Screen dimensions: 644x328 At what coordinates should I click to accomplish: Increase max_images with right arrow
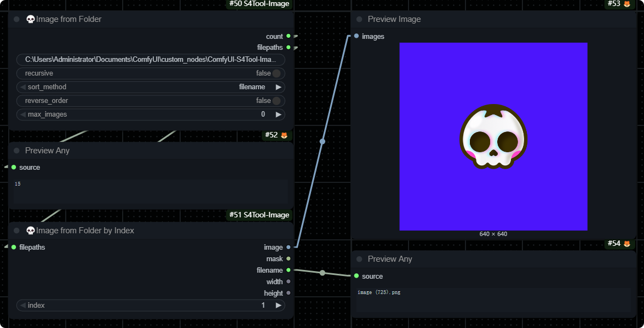[278, 114]
